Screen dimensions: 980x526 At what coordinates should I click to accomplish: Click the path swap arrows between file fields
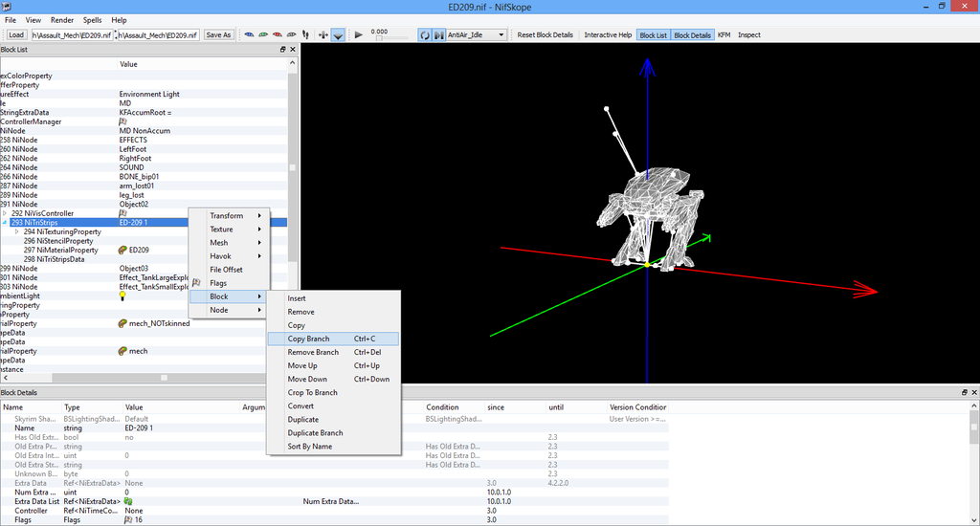tap(116, 35)
